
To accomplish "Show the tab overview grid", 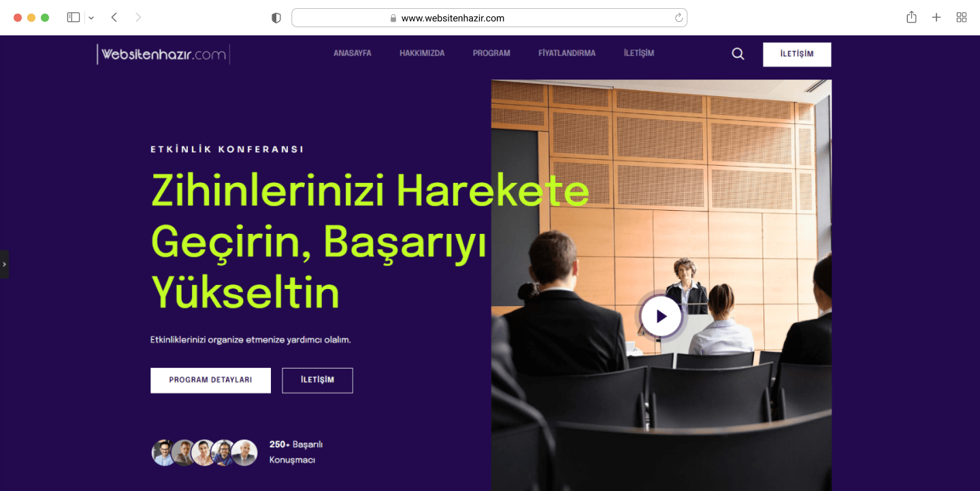I will [962, 18].
